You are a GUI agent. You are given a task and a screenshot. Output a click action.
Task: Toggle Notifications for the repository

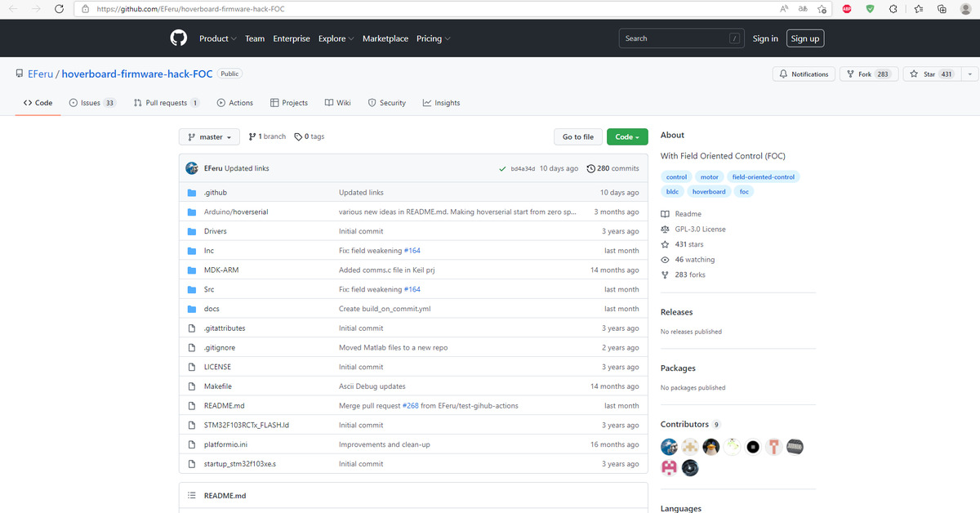(x=804, y=74)
